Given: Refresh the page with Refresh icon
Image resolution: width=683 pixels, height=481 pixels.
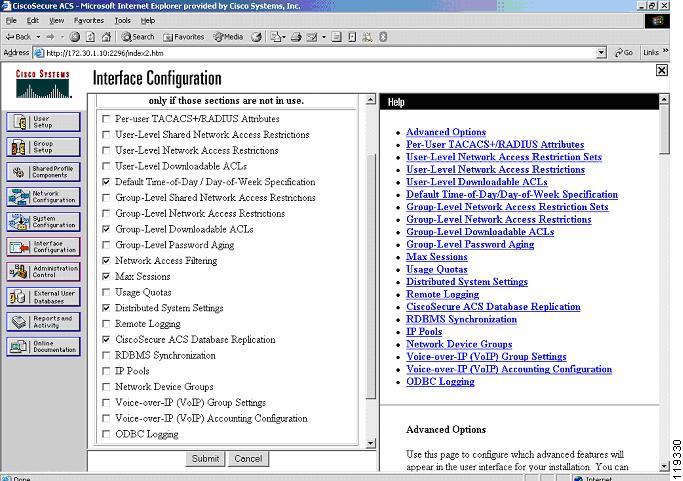Looking at the screenshot, I should [x=91, y=37].
